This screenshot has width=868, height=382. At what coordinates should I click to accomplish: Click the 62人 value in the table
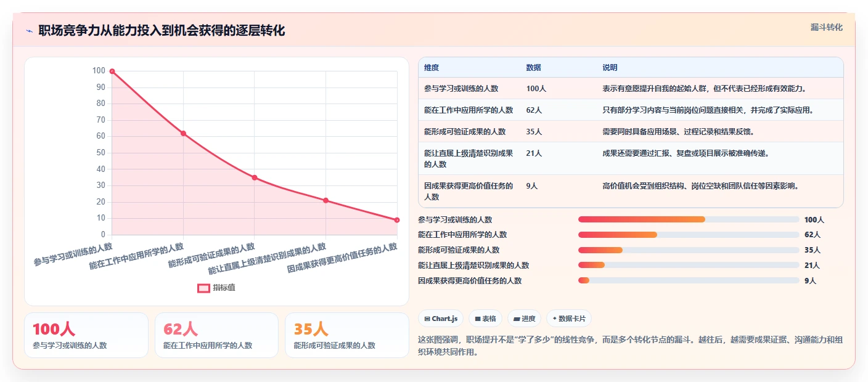click(x=534, y=110)
